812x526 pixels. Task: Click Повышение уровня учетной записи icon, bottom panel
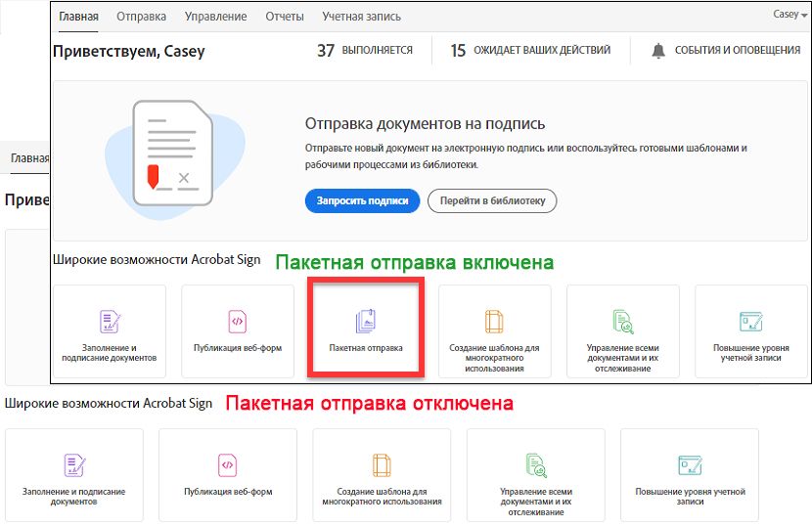click(x=690, y=465)
